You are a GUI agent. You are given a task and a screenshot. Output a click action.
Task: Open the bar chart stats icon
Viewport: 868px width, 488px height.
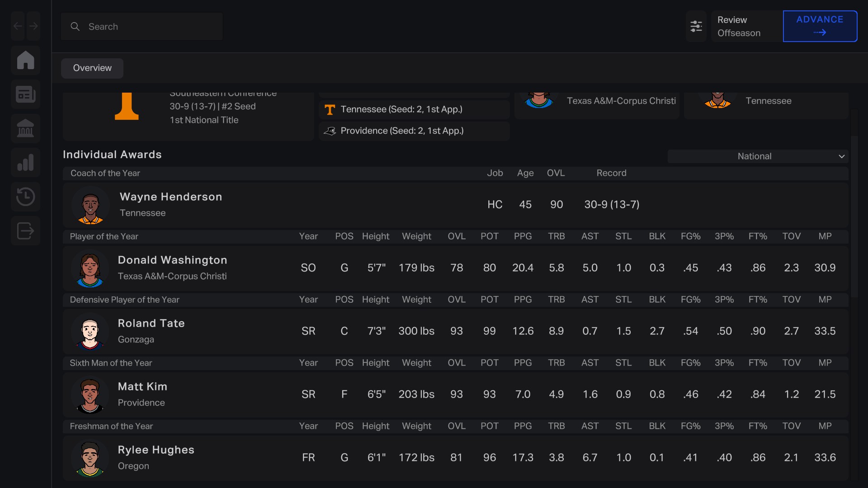point(25,163)
